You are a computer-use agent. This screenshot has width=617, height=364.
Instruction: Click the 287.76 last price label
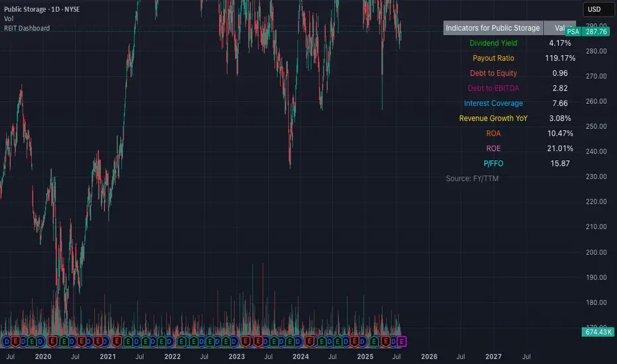pyautogui.click(x=596, y=32)
